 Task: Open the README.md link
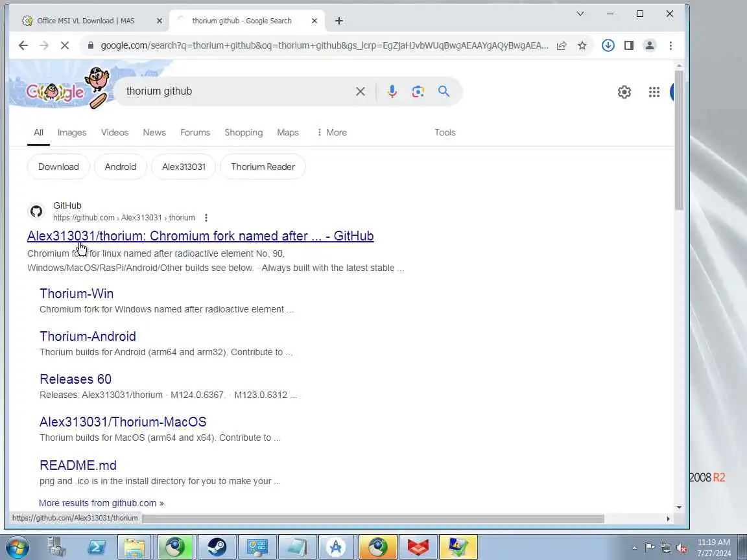(78, 465)
